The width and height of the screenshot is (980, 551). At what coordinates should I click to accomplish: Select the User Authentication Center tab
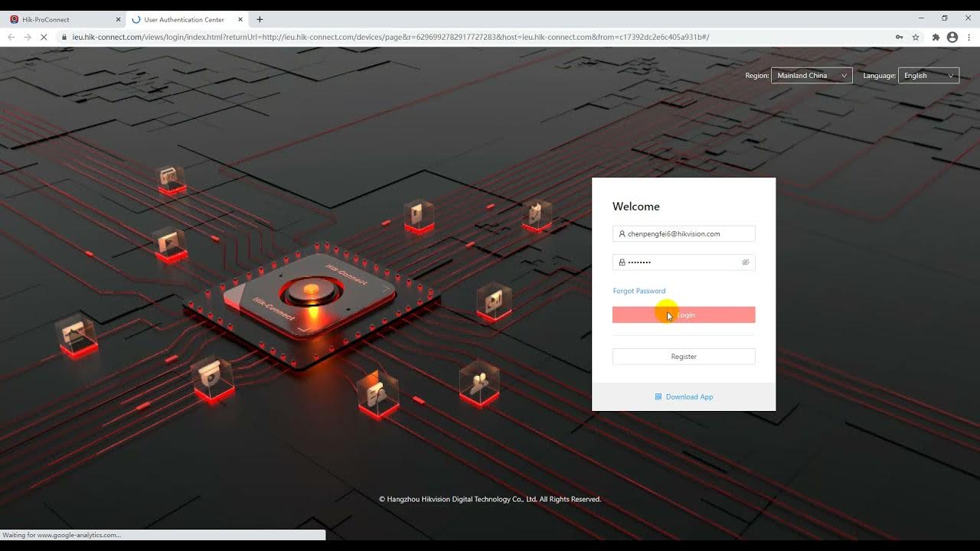click(x=188, y=19)
